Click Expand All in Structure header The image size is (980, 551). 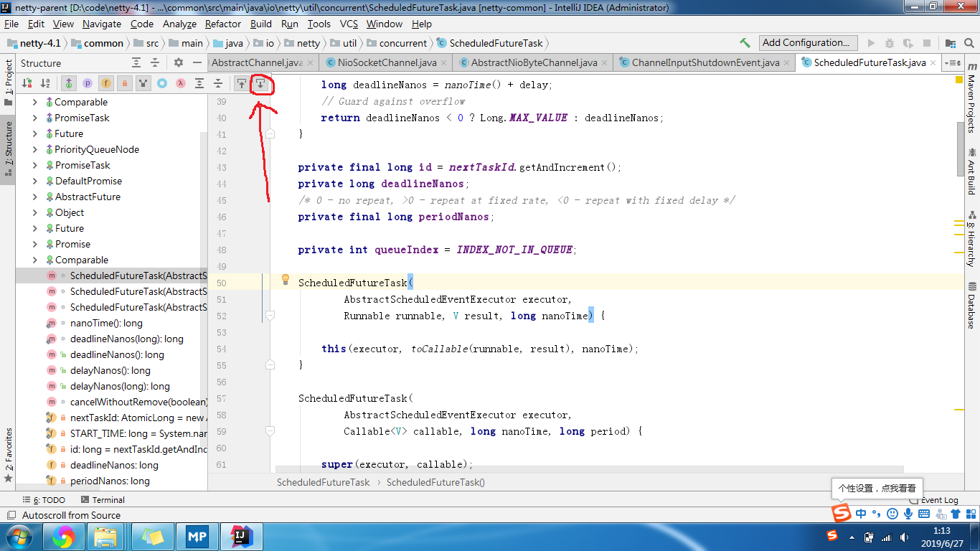[x=136, y=63]
